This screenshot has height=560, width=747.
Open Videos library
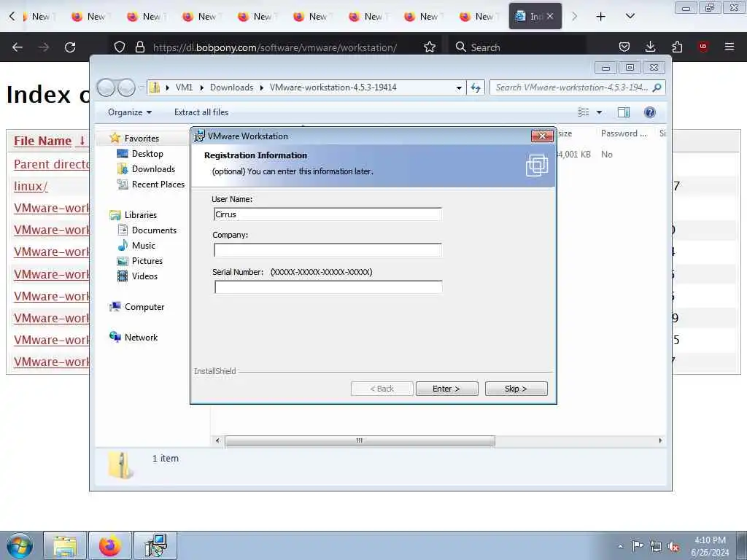point(144,276)
